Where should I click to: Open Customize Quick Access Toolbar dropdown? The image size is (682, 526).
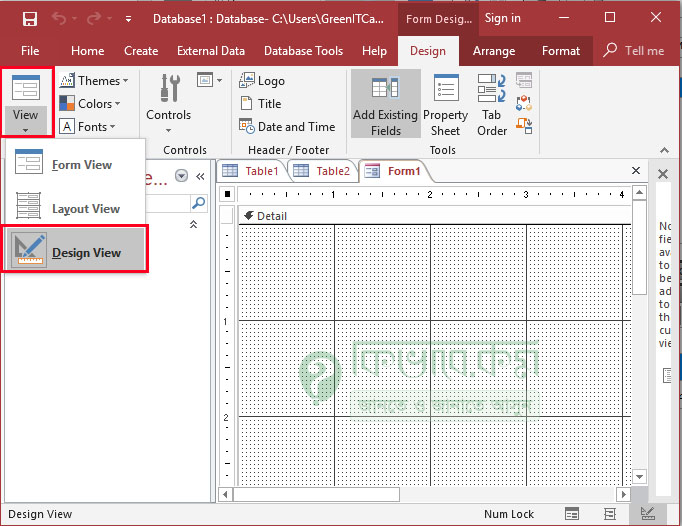[128, 19]
